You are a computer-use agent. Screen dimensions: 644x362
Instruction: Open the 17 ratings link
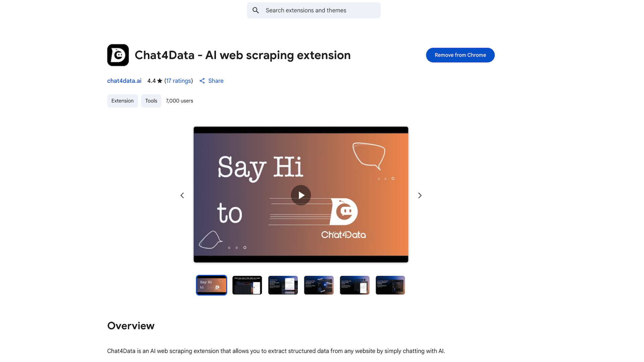click(178, 81)
